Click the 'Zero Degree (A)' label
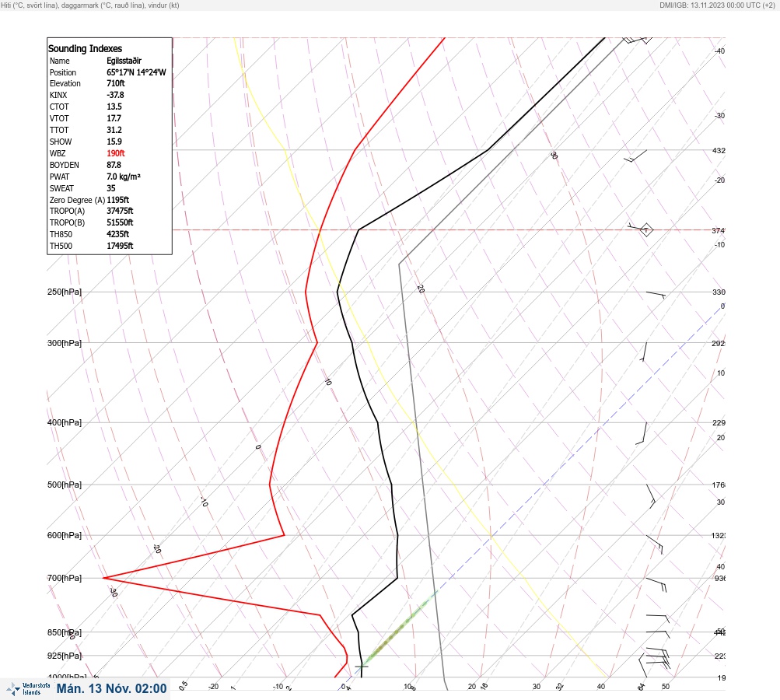The height and width of the screenshot is (700, 780). [77, 200]
